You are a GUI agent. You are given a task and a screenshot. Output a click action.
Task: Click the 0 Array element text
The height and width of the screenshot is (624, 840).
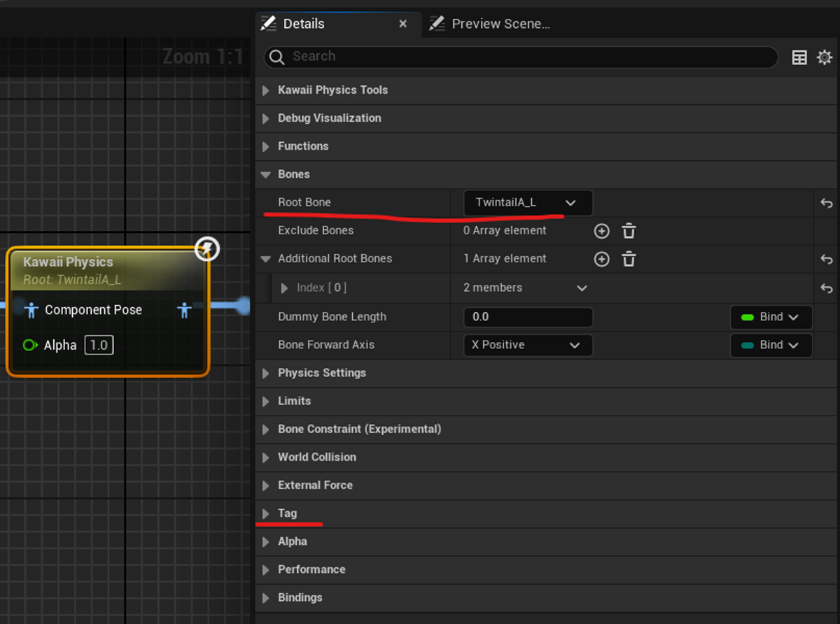click(505, 230)
